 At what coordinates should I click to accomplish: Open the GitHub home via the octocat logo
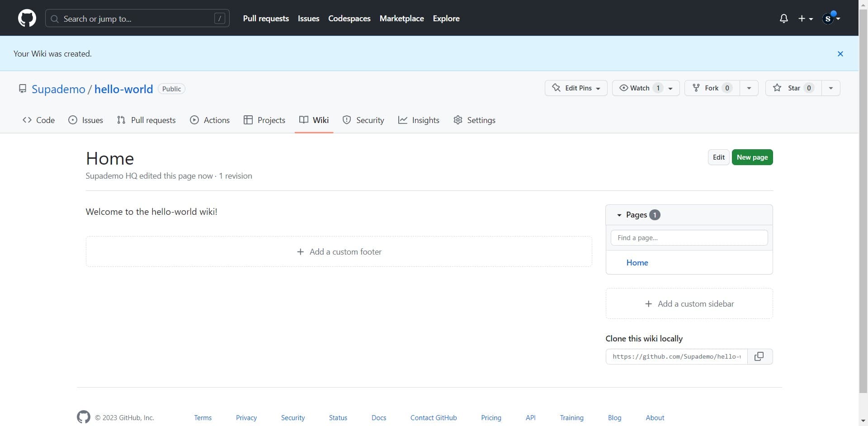[x=27, y=18]
